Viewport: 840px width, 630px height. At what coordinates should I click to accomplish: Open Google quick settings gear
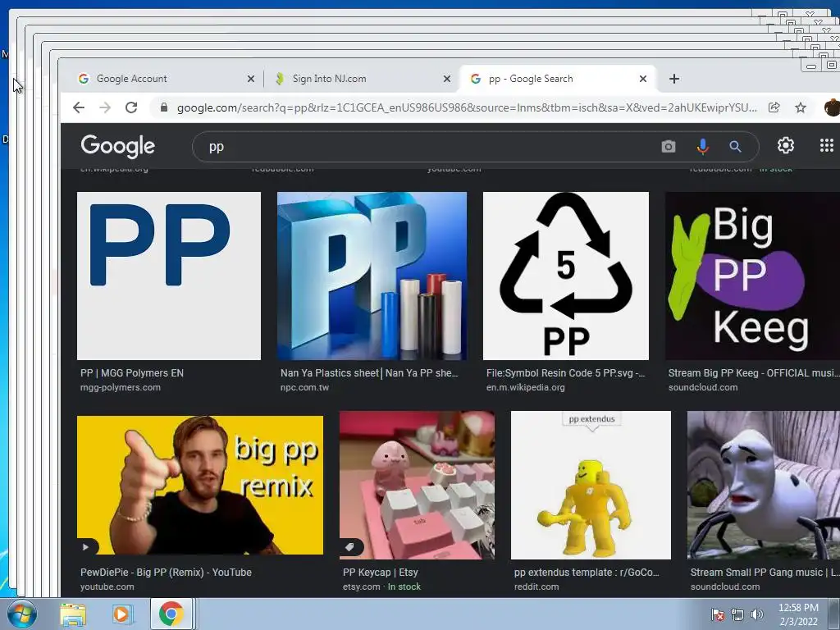click(x=785, y=145)
